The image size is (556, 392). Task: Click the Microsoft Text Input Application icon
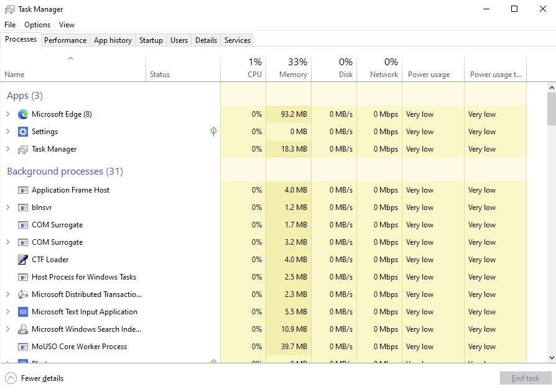tap(22, 312)
